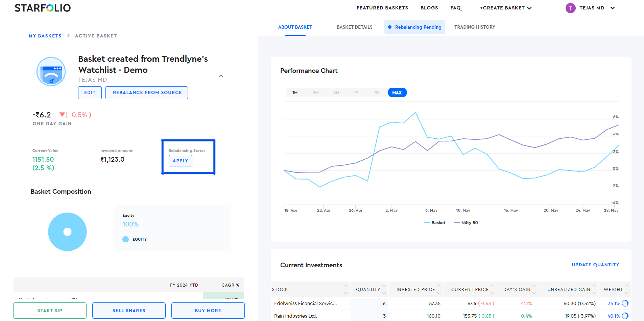Select the 3M chart range
The height and width of the screenshot is (321, 644).
pyautogui.click(x=315, y=92)
